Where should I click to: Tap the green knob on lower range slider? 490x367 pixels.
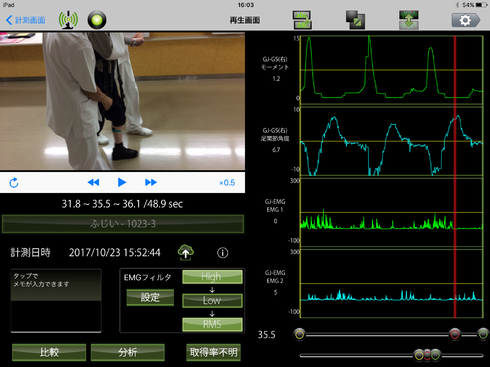[x=435, y=355]
